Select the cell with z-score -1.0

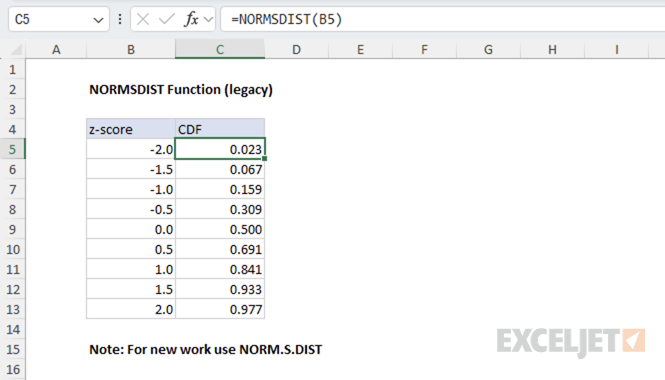pyautogui.click(x=131, y=189)
